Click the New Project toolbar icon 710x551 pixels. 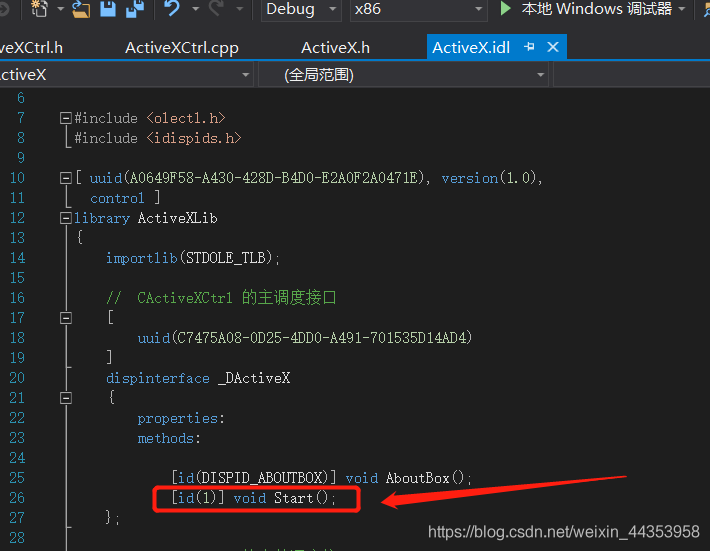click(39, 9)
